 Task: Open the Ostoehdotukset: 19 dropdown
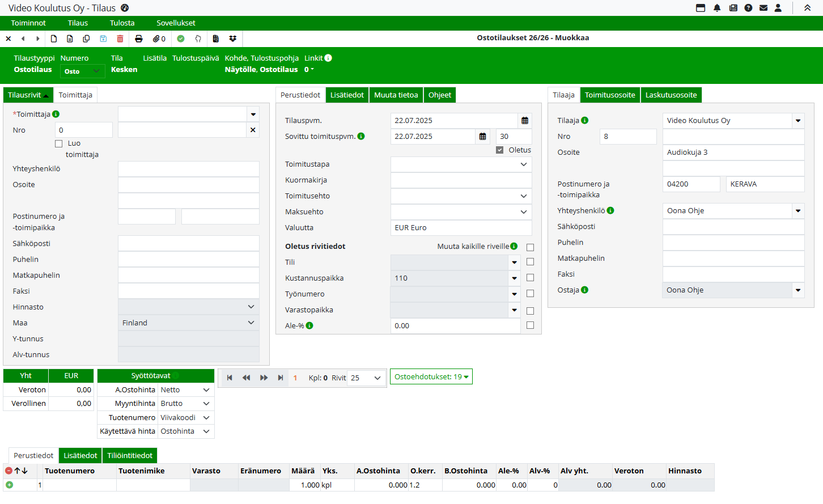click(x=431, y=377)
